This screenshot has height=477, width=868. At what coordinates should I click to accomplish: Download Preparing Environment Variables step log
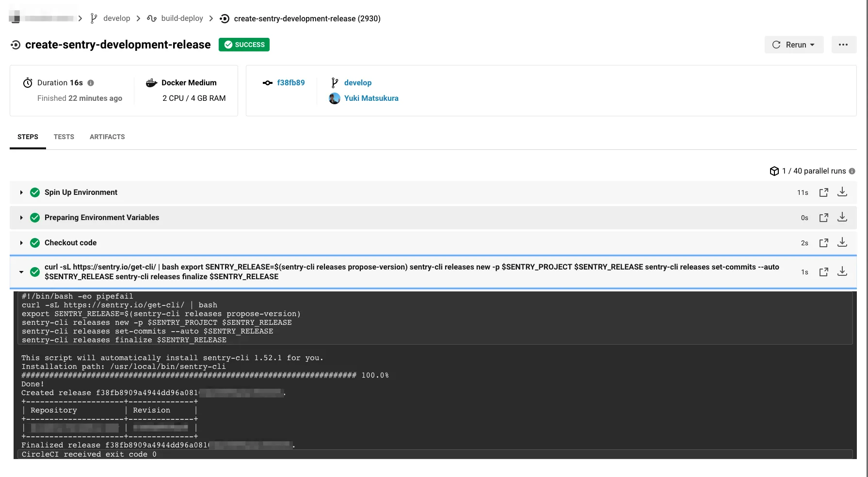[842, 218]
